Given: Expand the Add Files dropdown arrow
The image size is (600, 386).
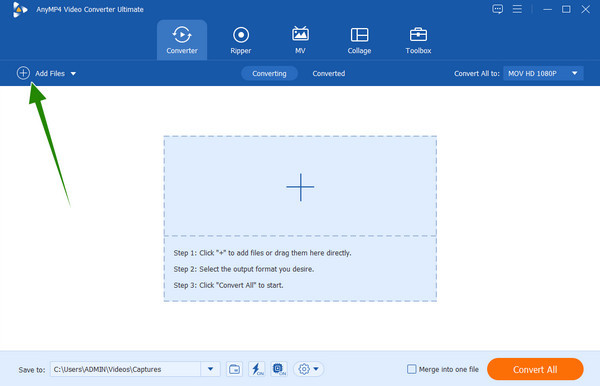Looking at the screenshot, I should click(73, 73).
